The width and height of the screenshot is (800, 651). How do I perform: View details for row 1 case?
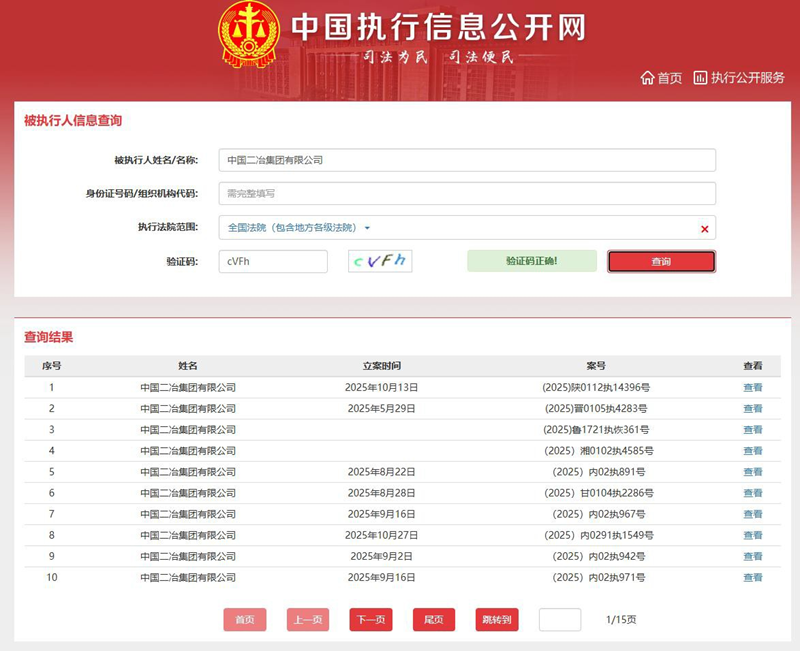click(x=752, y=388)
